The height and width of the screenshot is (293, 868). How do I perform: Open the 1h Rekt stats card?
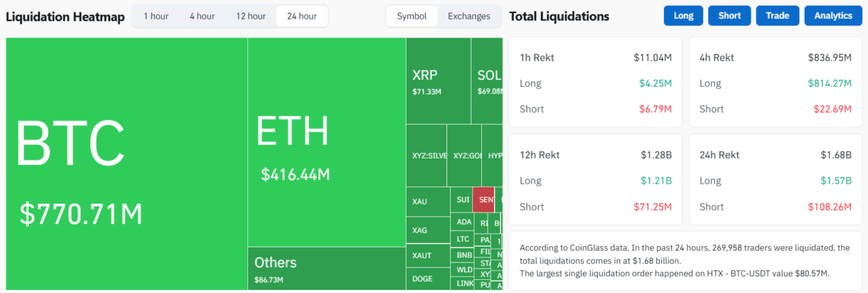click(595, 82)
